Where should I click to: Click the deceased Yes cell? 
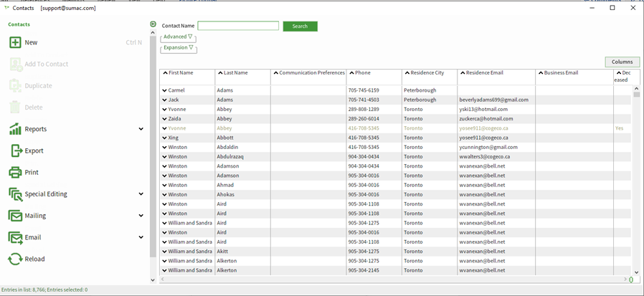coord(619,128)
